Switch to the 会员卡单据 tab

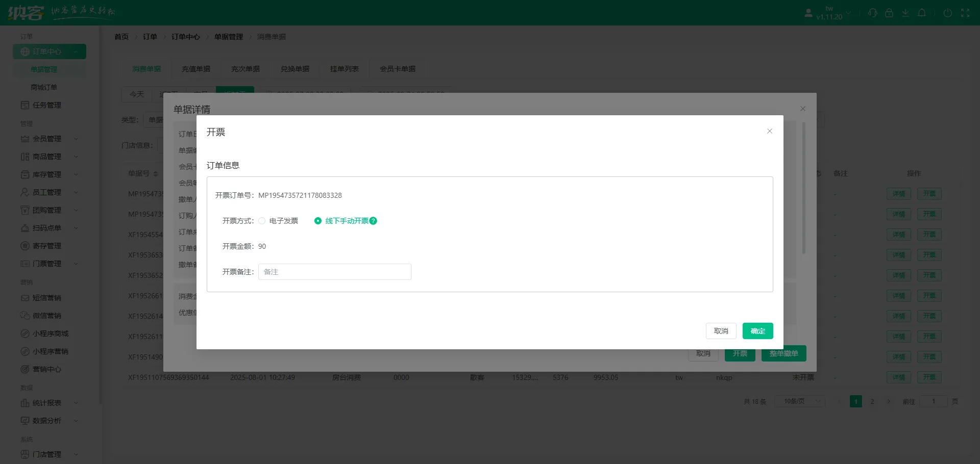point(397,69)
